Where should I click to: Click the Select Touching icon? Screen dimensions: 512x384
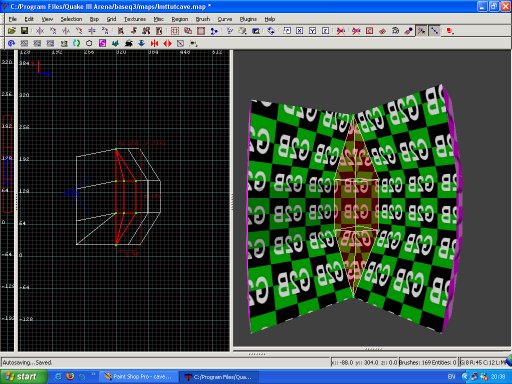pos(134,31)
